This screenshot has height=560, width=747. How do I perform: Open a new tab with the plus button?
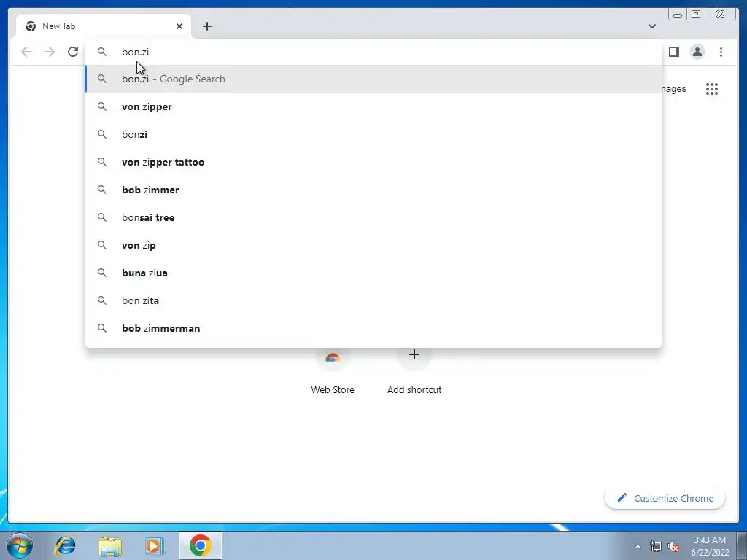tap(206, 26)
